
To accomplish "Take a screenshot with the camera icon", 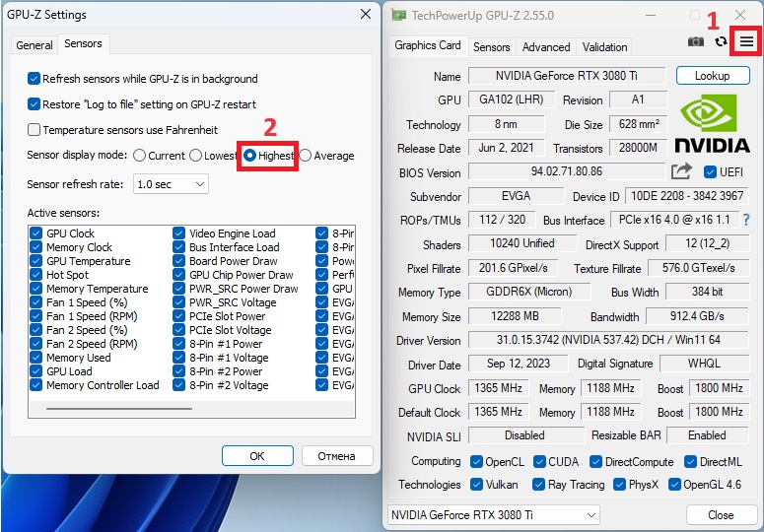I will tap(695, 41).
